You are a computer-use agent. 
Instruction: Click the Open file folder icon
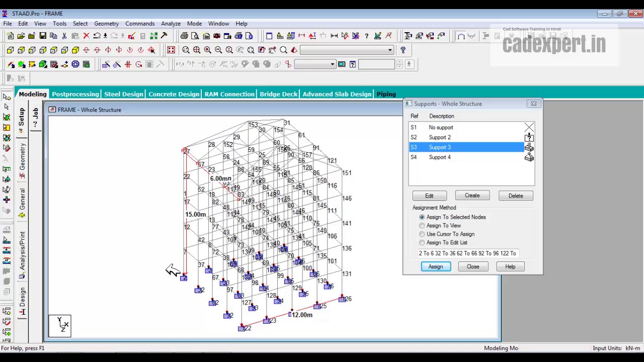point(21,36)
